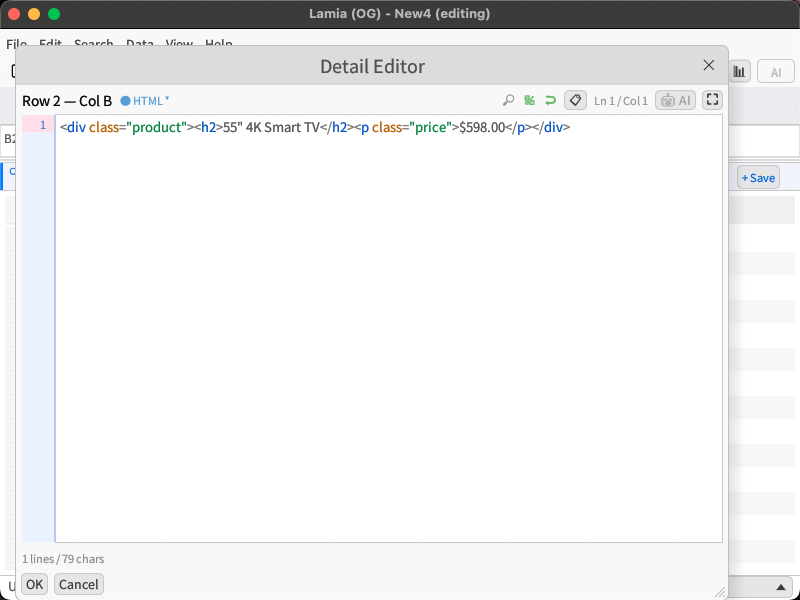This screenshot has height=600, width=800.
Task: Click the green format code icon
Action: tap(529, 101)
